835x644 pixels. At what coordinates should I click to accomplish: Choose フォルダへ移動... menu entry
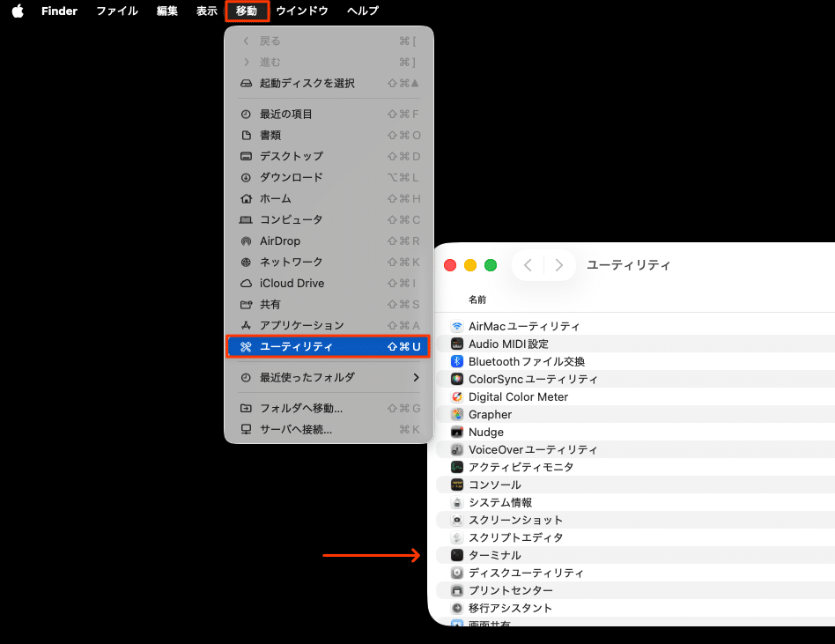329,408
